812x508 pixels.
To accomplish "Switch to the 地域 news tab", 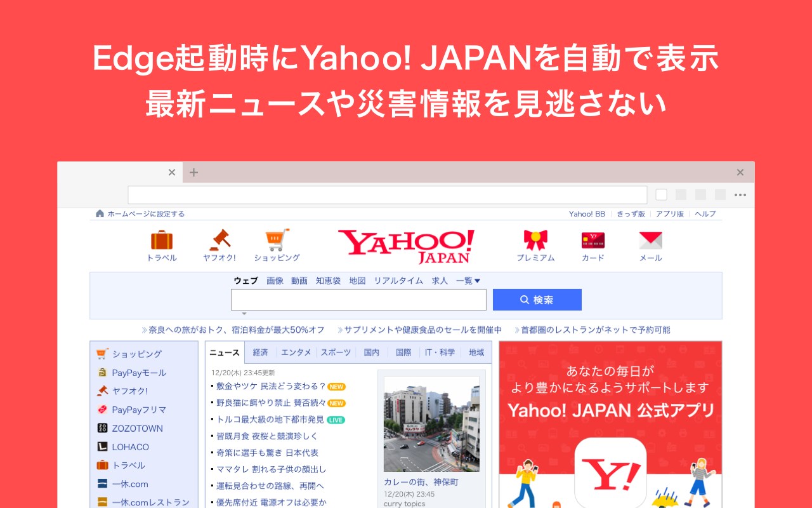I will click(x=476, y=352).
